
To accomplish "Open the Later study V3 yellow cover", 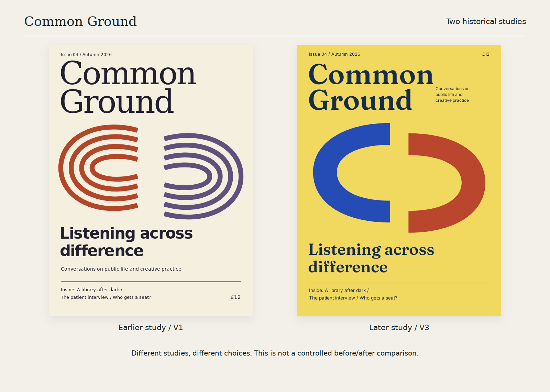I will [x=399, y=181].
